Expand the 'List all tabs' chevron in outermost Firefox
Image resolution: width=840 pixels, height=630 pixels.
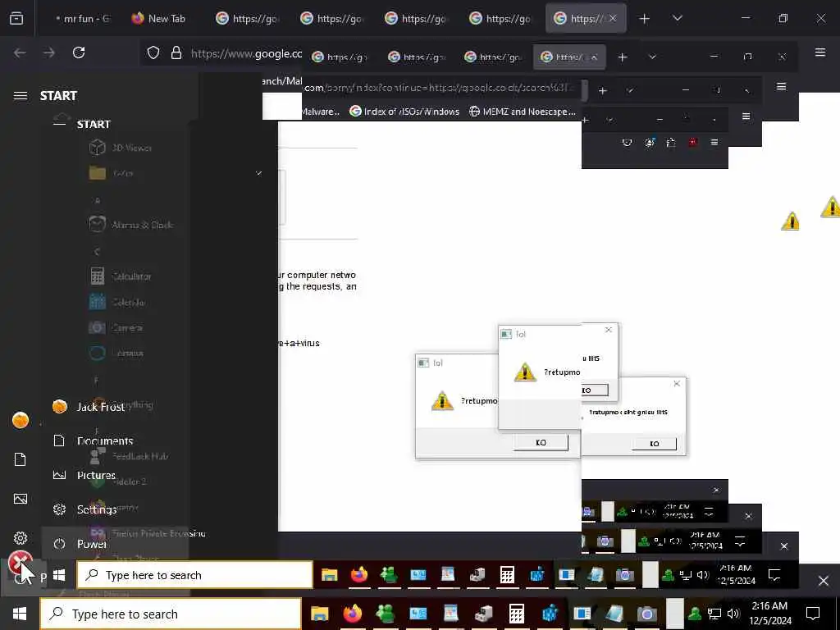click(677, 18)
